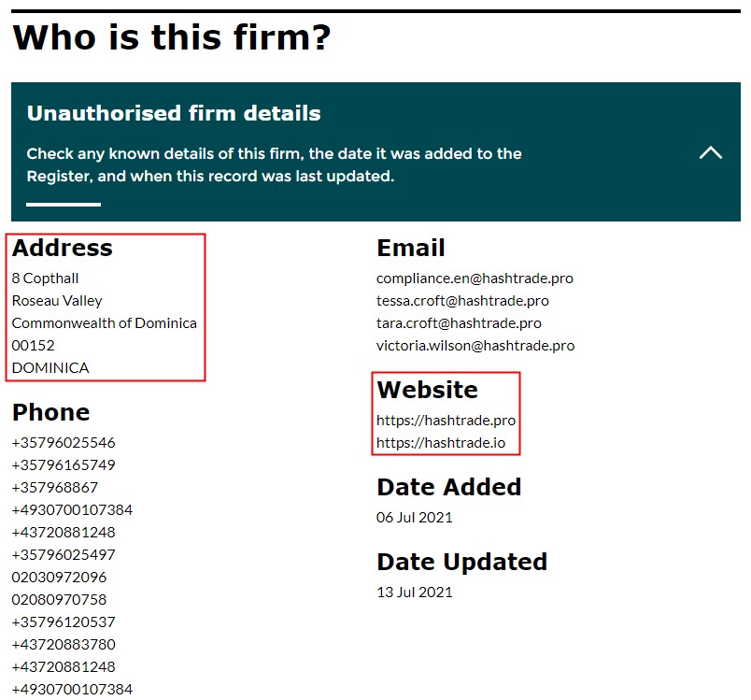This screenshot has height=700, width=751.
Task: Click the tara.croft@hashtrade.pro email address
Action: (459, 323)
